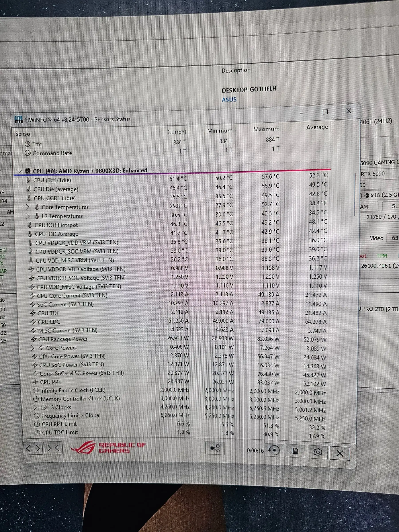Collapse the CPU [#0] AMD Ryzen 7 9800X3D group
399x532 pixels.
click(x=19, y=171)
